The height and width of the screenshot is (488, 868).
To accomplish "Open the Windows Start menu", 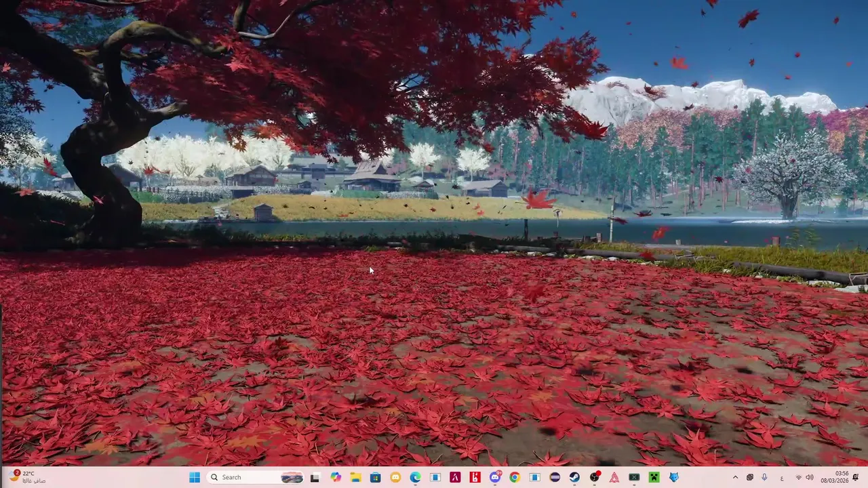I will [195, 477].
